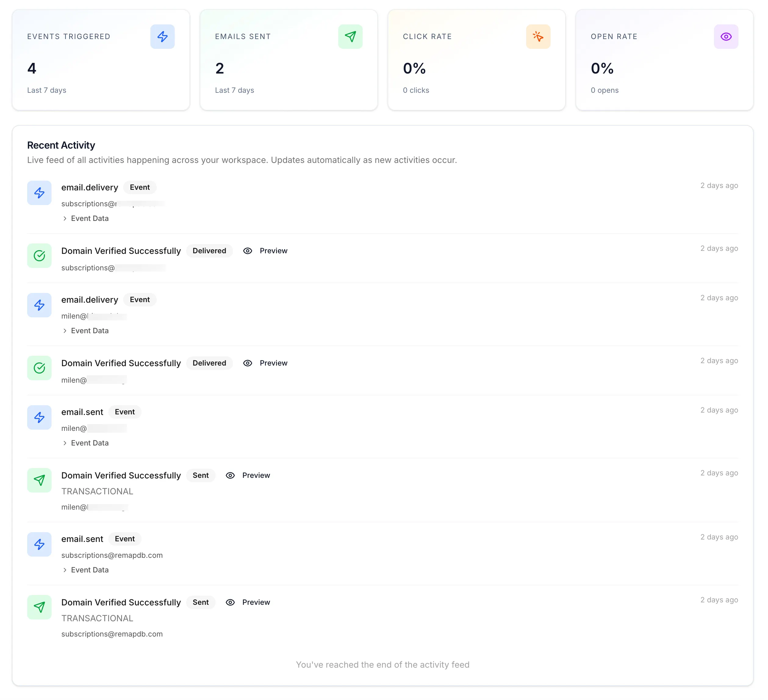Click the first email.delivery title with subscriptions address
The width and height of the screenshot is (768, 700).
(x=90, y=187)
